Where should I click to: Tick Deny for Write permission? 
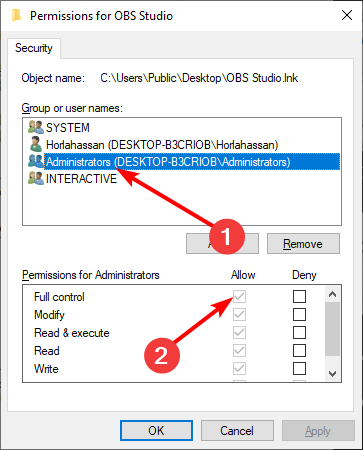click(x=299, y=368)
